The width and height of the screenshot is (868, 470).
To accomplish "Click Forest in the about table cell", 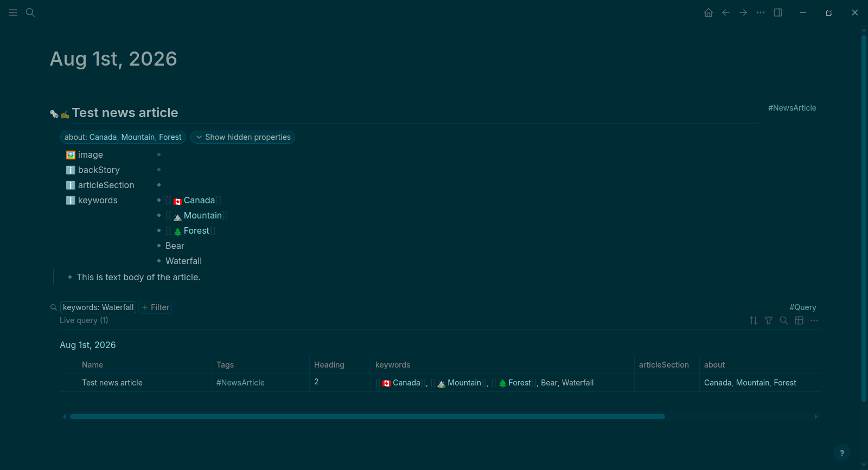I will coord(785,383).
